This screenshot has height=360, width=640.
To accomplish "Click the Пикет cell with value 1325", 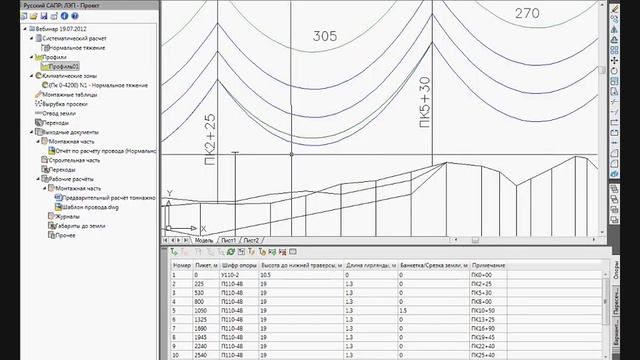I will coord(206,320).
